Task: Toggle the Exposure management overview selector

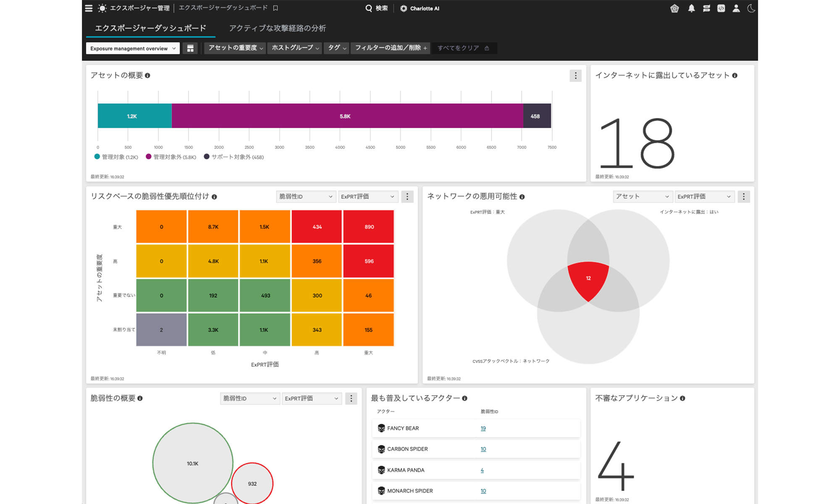Action: tap(132, 48)
